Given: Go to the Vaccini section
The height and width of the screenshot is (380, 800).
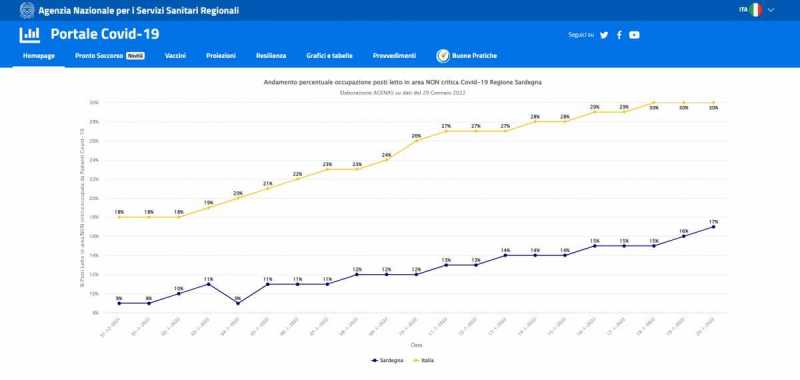Looking at the screenshot, I should [x=175, y=56].
